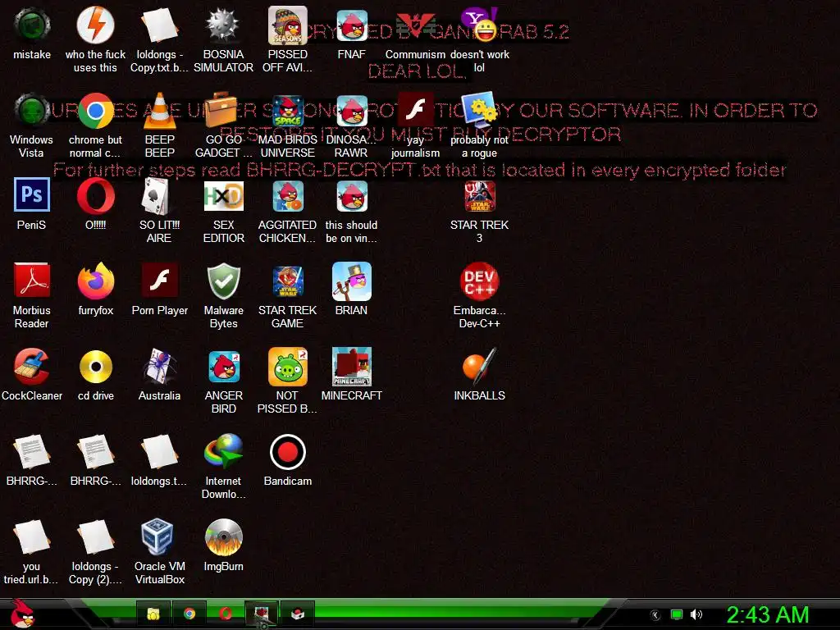Screen dimensions: 840x630
Task: Click the Opera taskbar button
Action: (x=226, y=614)
